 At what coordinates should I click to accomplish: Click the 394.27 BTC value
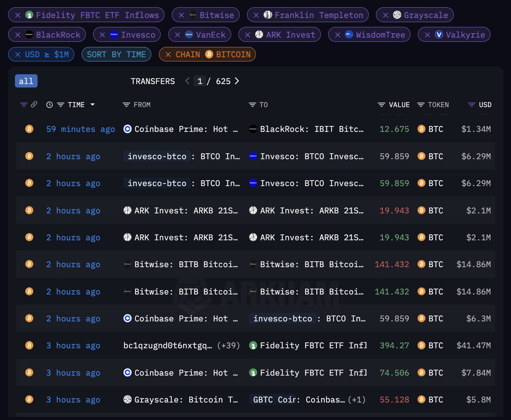pos(394,345)
